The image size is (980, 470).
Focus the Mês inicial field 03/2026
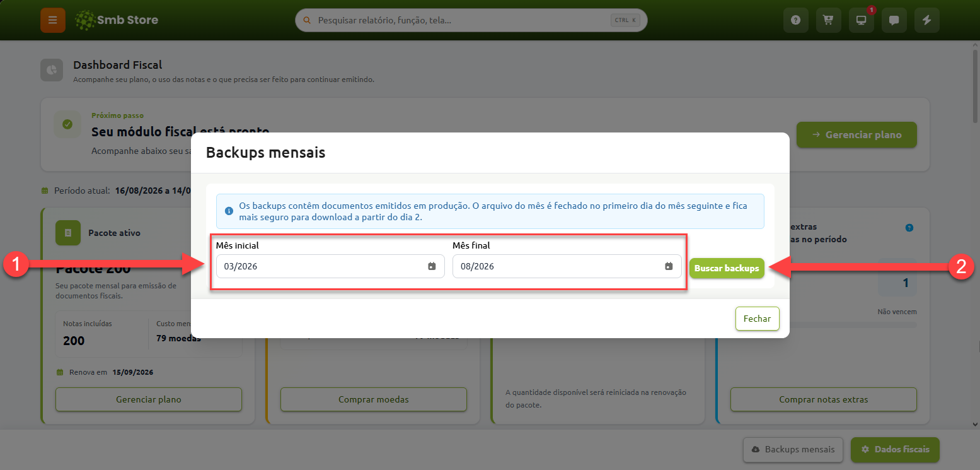tap(330, 266)
